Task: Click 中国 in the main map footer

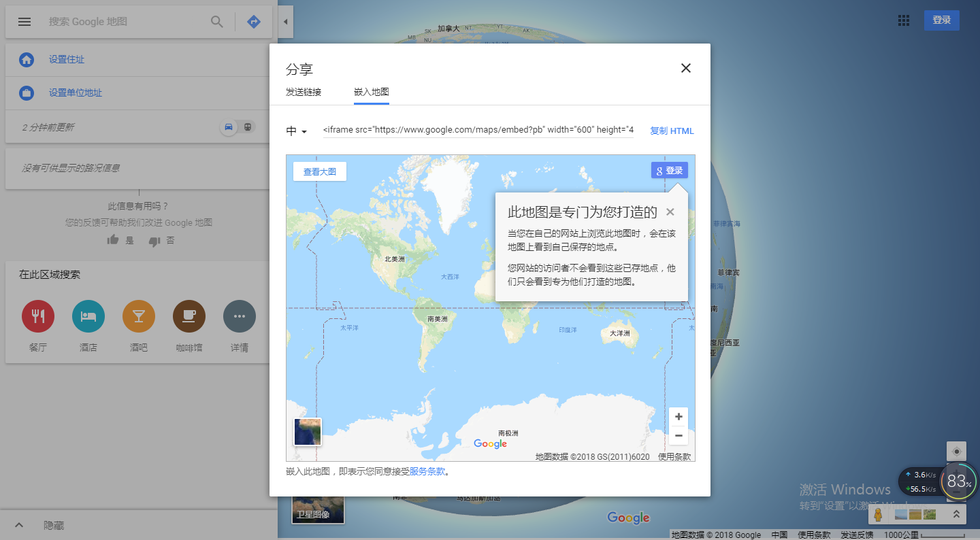Action: point(780,535)
